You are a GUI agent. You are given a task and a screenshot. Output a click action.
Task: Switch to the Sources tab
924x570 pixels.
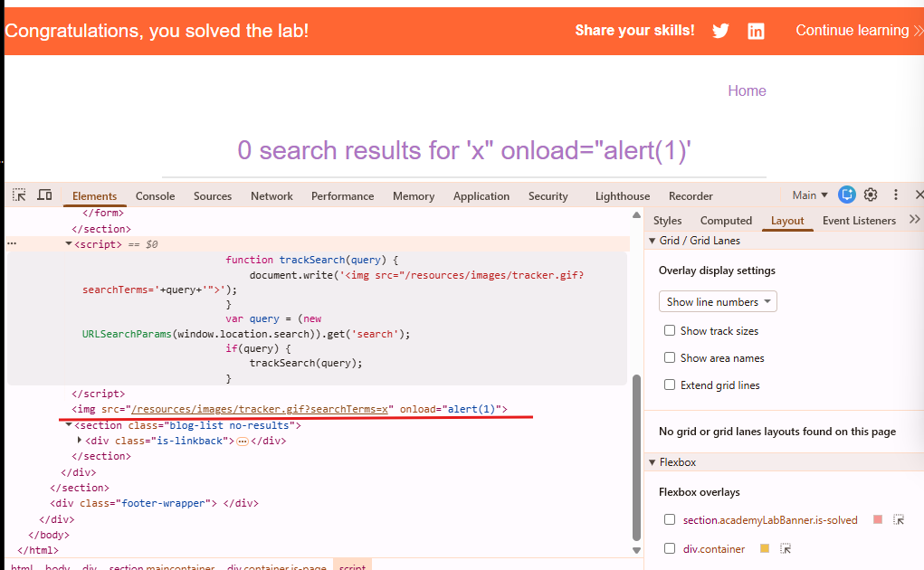click(x=212, y=196)
